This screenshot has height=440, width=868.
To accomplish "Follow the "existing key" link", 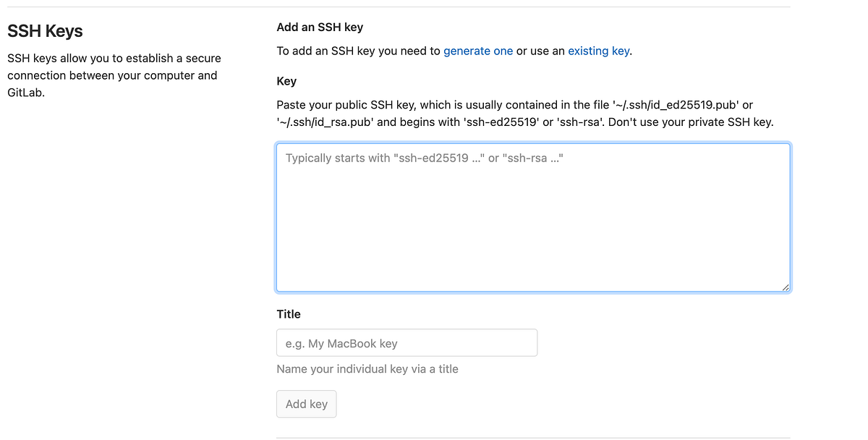I will click(x=598, y=51).
